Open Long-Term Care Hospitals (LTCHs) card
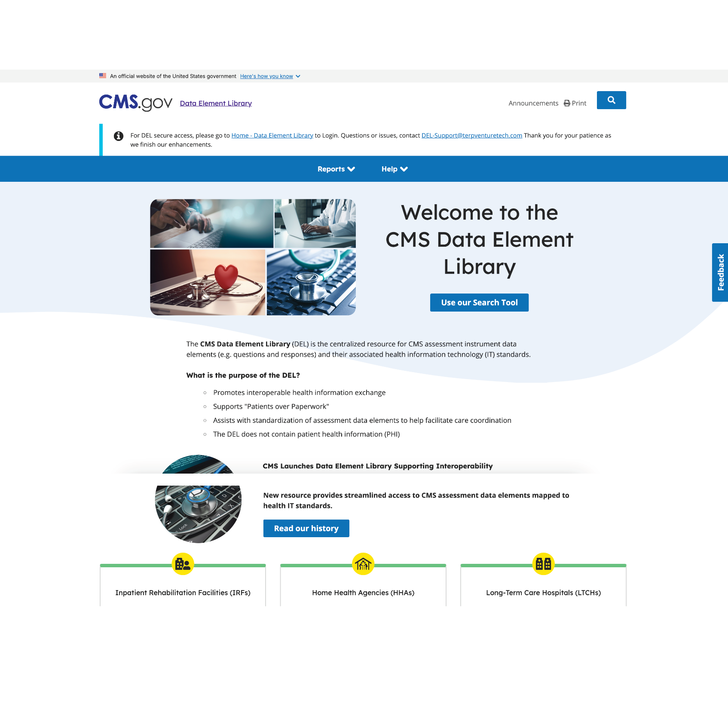 tap(543, 586)
